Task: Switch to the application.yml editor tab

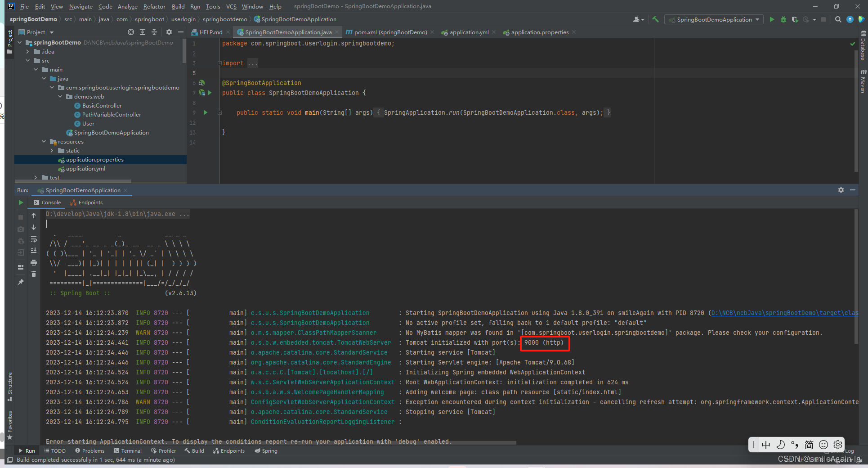Action: (x=469, y=32)
